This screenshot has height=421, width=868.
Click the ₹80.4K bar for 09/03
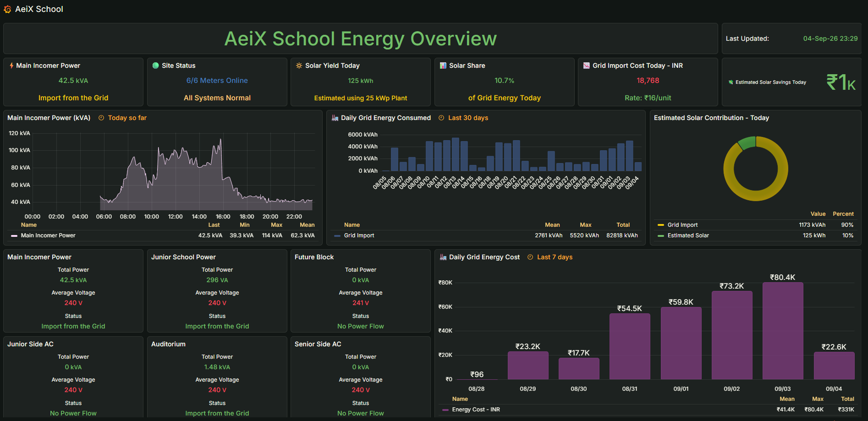click(783, 331)
